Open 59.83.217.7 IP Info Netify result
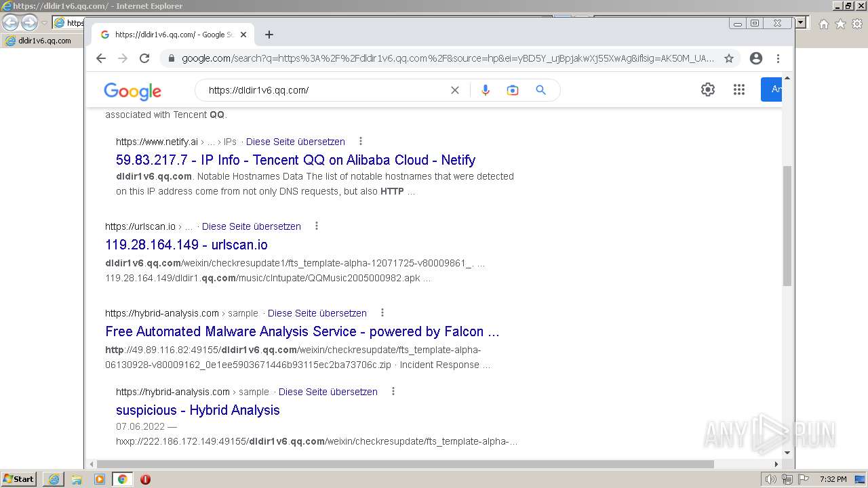Image resolution: width=868 pixels, height=488 pixels. pyautogui.click(x=296, y=160)
